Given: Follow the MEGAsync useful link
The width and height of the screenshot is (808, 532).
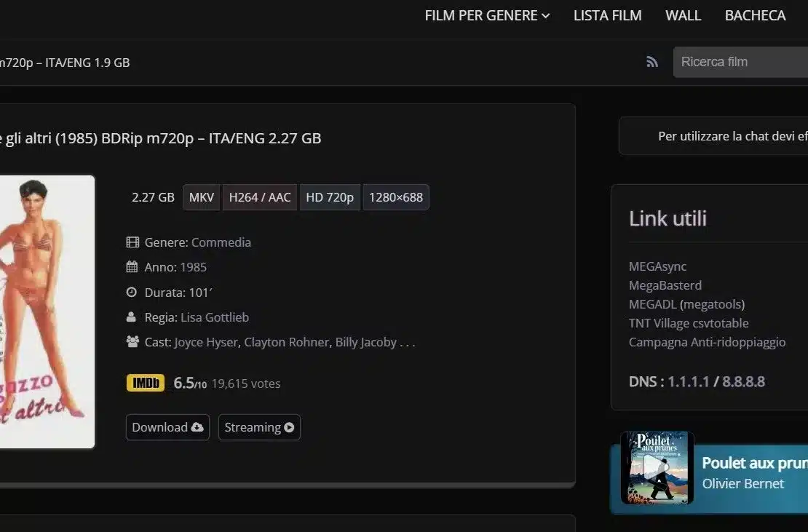Looking at the screenshot, I should (657, 266).
